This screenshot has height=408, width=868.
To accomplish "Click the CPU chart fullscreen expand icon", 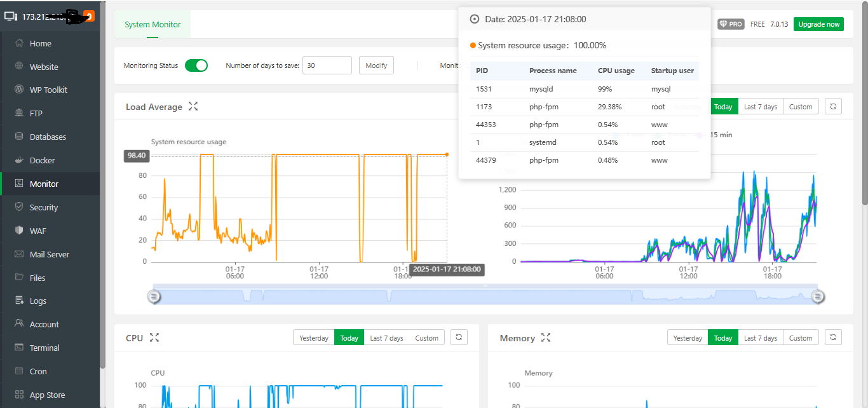I will click(154, 338).
